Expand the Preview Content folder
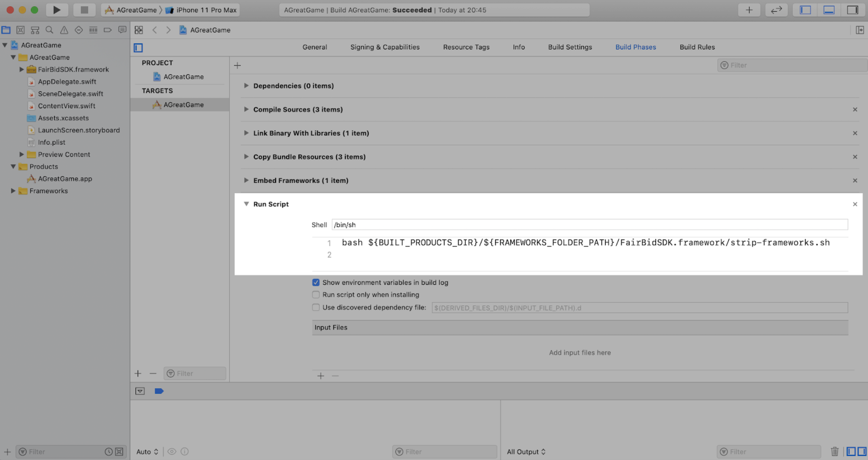Screen dimensions: 868x460 tap(21, 154)
